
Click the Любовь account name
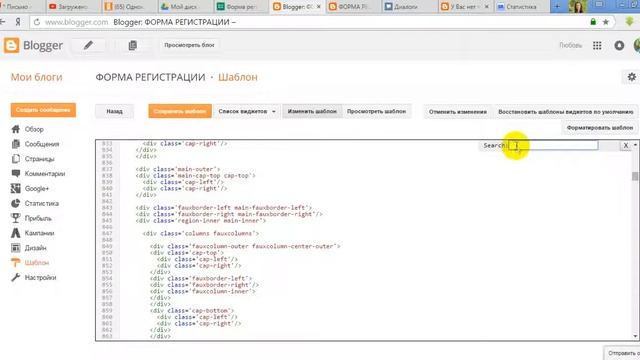click(570, 45)
